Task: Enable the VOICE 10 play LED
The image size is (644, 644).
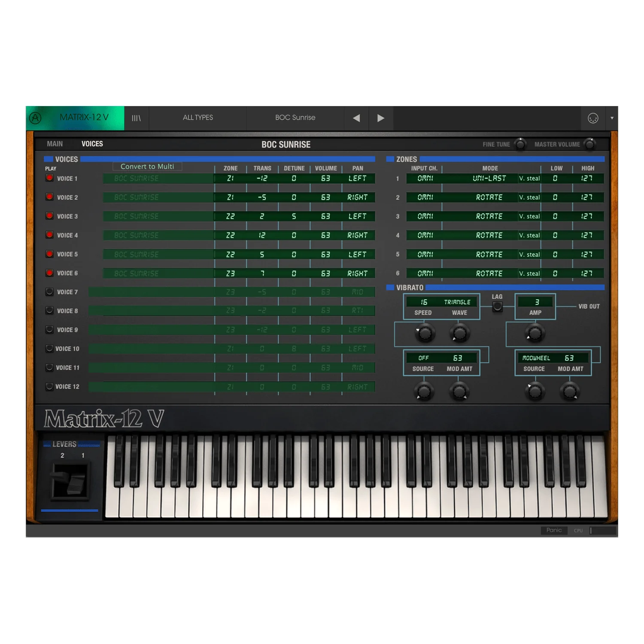Action: 49,348
